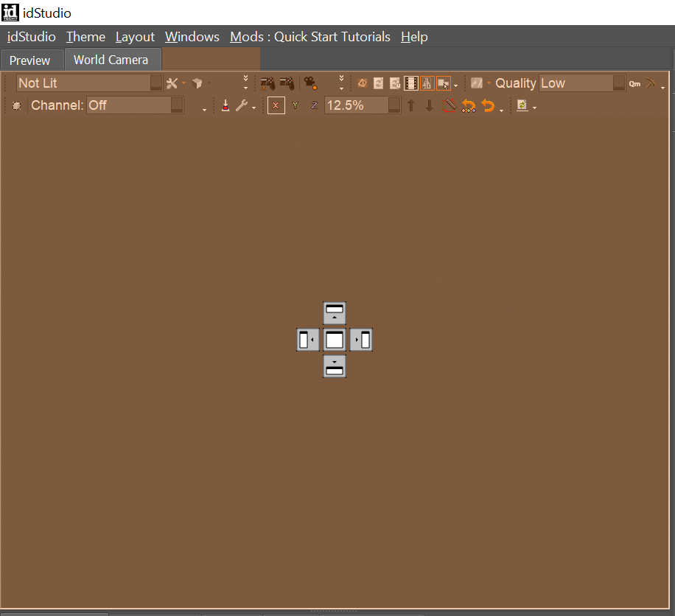Toggle the X axis button
The width and height of the screenshot is (675, 616).
(276, 105)
